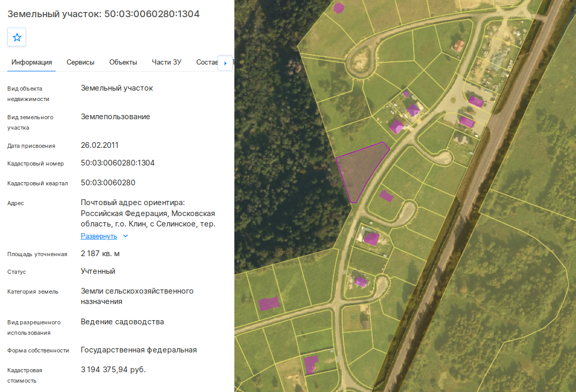Click the area value 2 187 кв. м
576x392 pixels.
101,254
